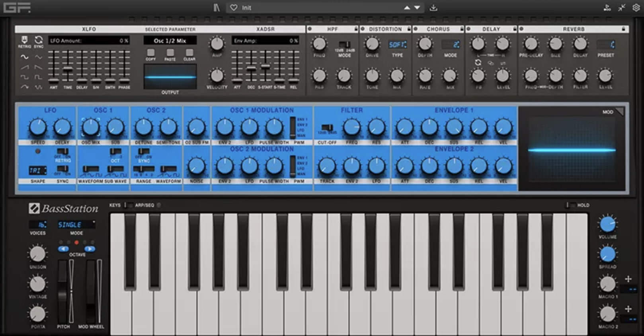Image resolution: width=644 pixels, height=336 pixels.
Task: Click the OSC Mix knob
Action: point(91,127)
